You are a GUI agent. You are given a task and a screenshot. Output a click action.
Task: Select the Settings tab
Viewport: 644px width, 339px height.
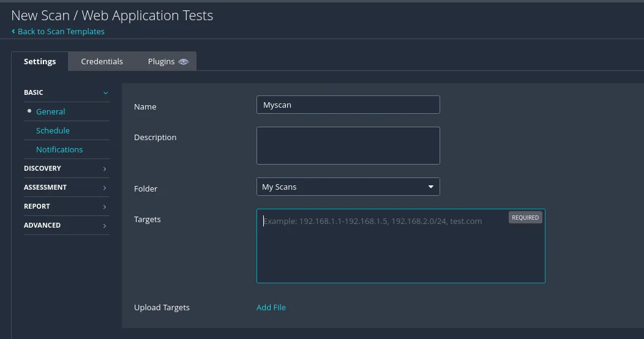click(x=40, y=61)
